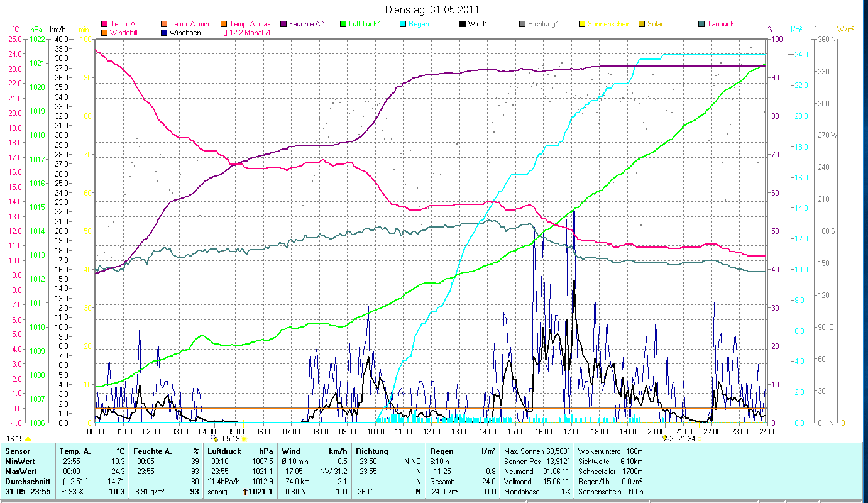Click the Sichtweite 6-10km entry
The height and width of the screenshot is (503, 868).
click(x=610, y=462)
